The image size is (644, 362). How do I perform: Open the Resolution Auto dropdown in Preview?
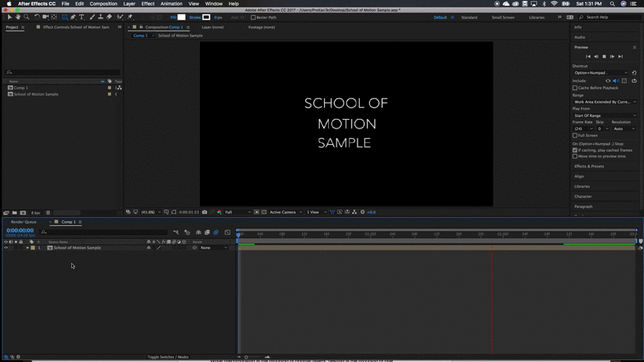(x=624, y=129)
